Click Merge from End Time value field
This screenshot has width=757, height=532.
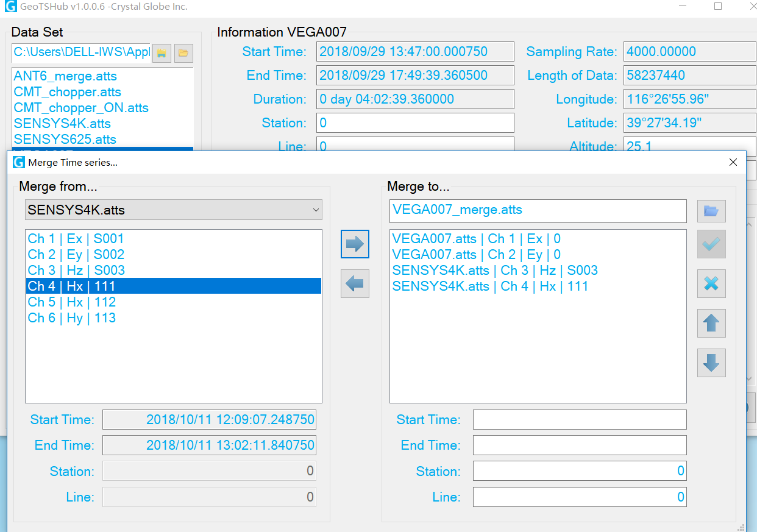(210, 445)
